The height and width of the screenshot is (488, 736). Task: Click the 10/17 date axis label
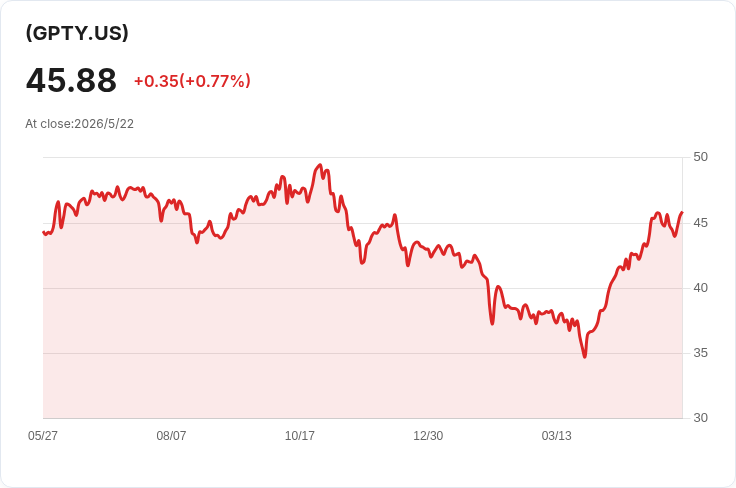pos(300,436)
